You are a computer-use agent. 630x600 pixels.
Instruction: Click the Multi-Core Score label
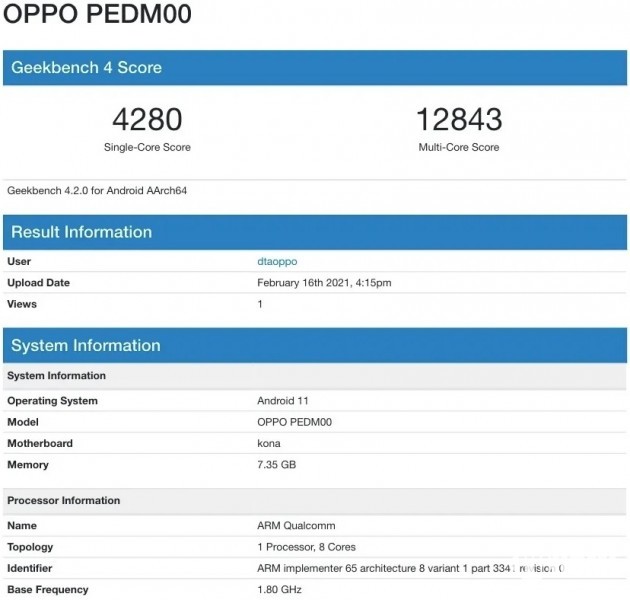coord(459,147)
